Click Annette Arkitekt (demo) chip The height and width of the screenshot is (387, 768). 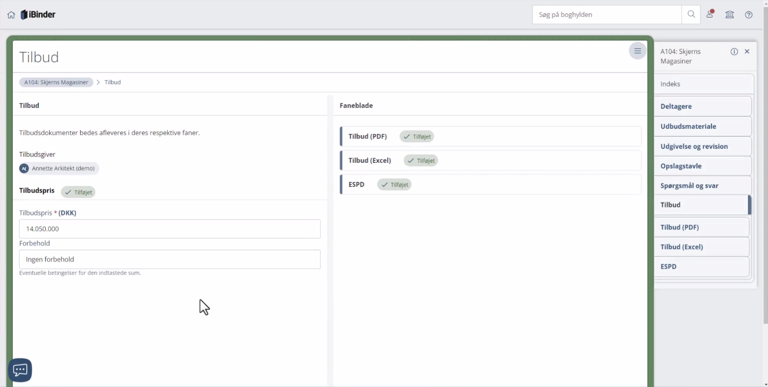pyautogui.click(x=59, y=169)
